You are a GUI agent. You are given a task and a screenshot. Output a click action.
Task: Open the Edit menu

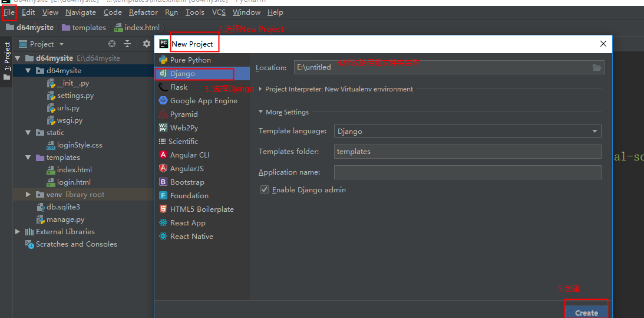(x=28, y=12)
